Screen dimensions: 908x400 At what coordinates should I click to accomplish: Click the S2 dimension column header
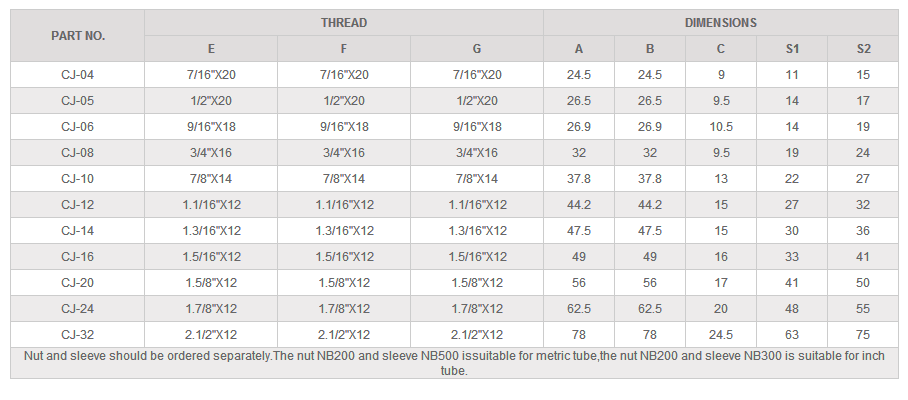point(863,48)
